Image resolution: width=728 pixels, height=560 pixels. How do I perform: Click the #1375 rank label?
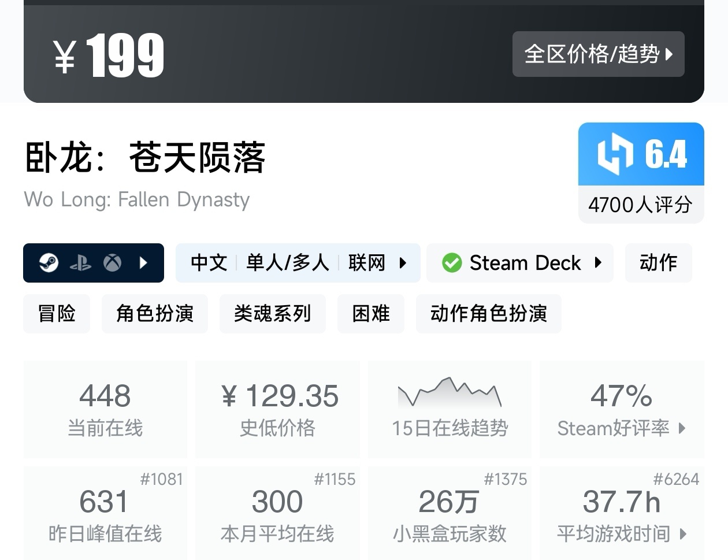506,479
